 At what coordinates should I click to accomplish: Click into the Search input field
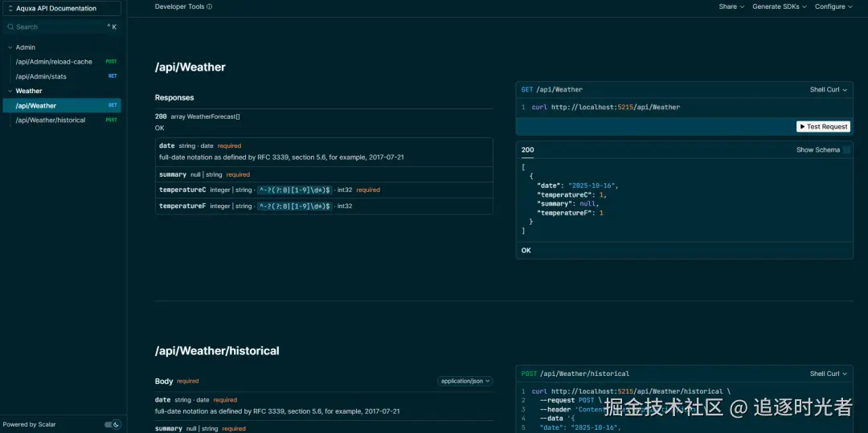pyautogui.click(x=56, y=27)
